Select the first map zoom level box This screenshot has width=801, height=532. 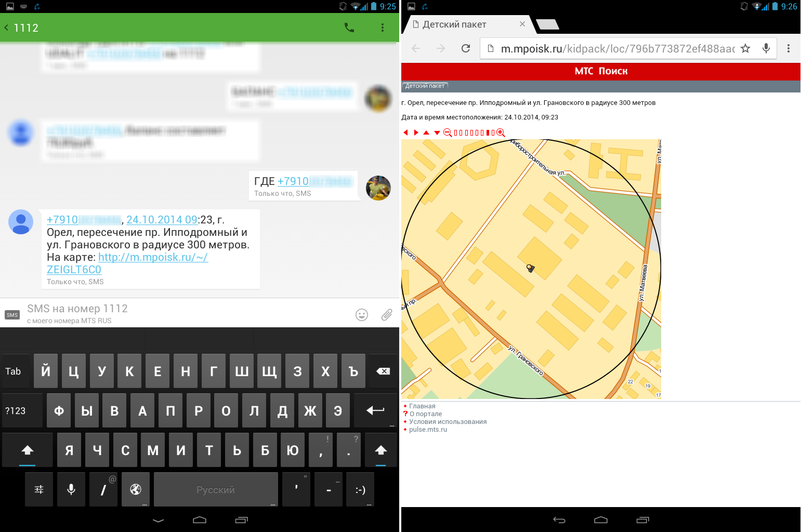[x=455, y=132]
